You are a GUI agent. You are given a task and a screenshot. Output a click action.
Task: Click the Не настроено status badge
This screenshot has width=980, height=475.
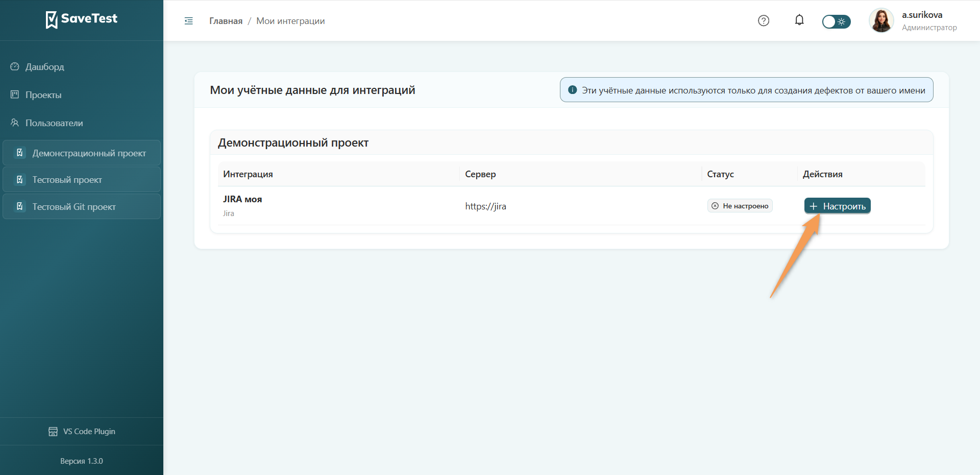pyautogui.click(x=740, y=206)
